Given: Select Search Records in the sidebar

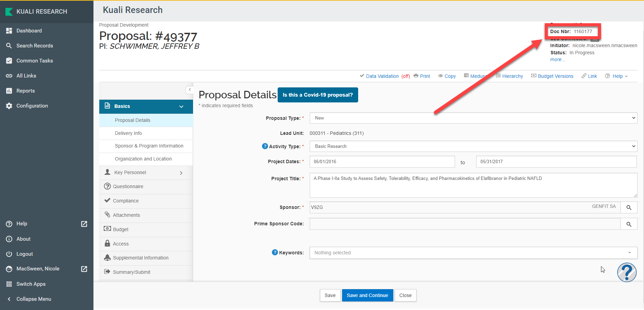Looking at the screenshot, I should [35, 45].
